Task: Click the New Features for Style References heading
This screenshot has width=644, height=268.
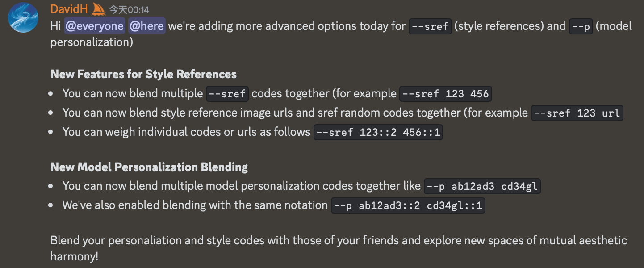Action: click(143, 74)
